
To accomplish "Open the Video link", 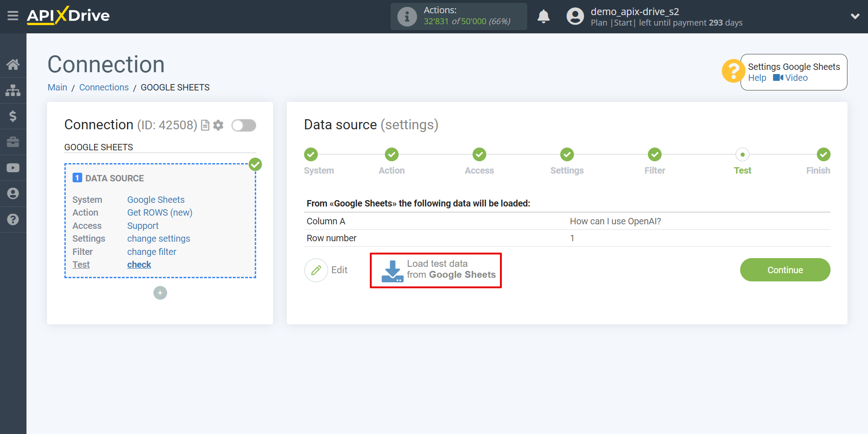I will [x=791, y=78].
